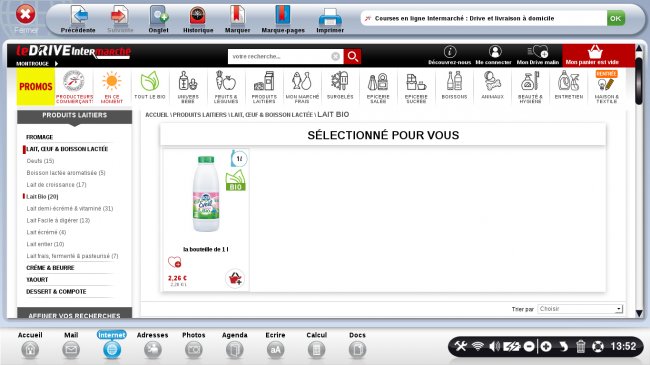Image resolution: width=650 pixels, height=365 pixels.
Task: Select FROMAGE in the sidebar
Action: pos(39,137)
